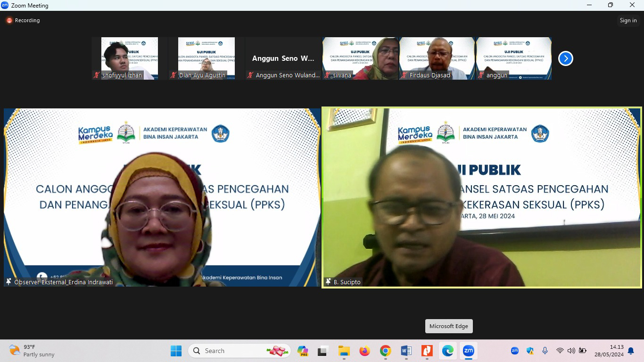Open Microsoft Edge from the taskbar
The image size is (644, 362).
point(447,351)
